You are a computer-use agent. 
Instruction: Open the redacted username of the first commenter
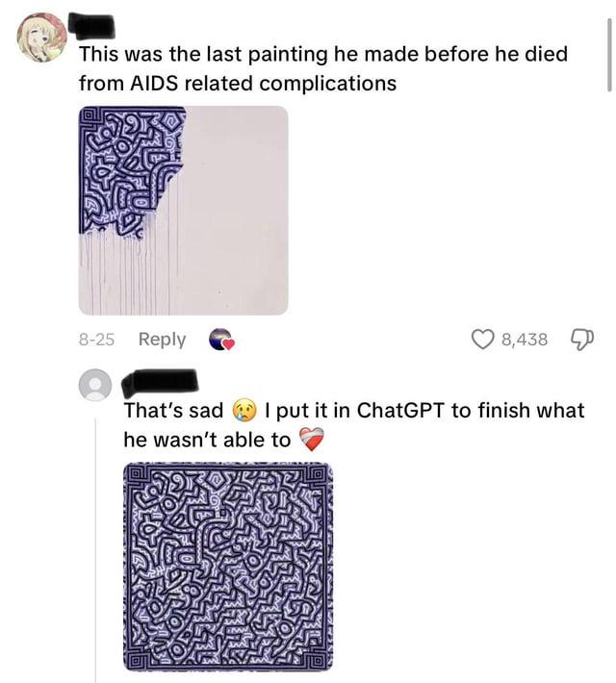tap(91, 26)
